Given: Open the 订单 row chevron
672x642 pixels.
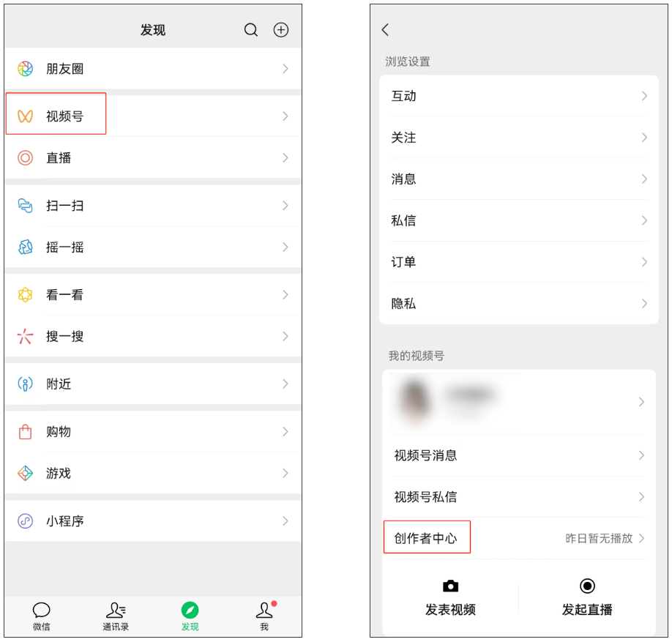Looking at the screenshot, I should (x=644, y=262).
